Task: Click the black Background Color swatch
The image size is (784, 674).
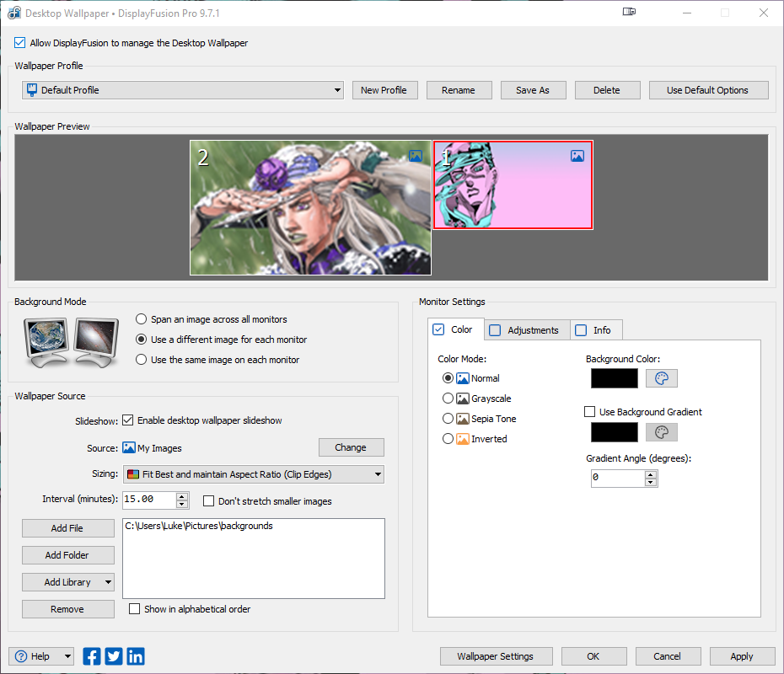Action: [x=614, y=378]
